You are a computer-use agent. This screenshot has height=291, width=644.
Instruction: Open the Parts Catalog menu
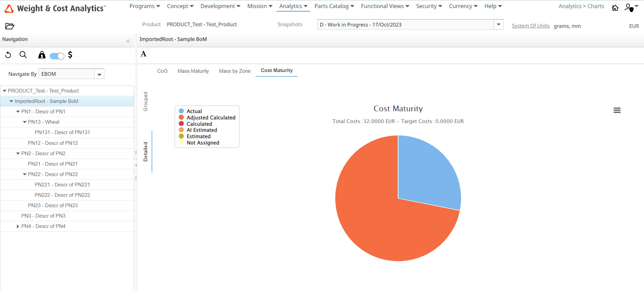point(334,6)
